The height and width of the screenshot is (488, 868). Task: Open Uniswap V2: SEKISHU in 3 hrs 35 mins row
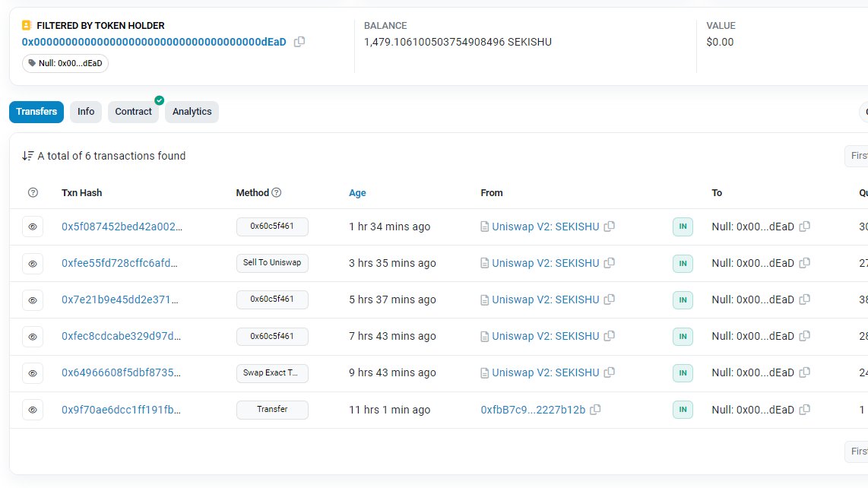[545, 263]
